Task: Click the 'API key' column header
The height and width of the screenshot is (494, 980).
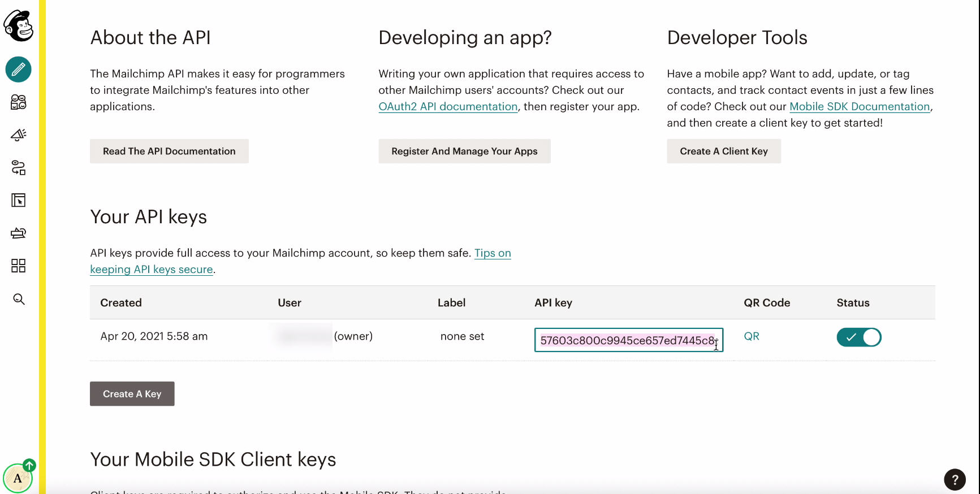Action: tap(554, 303)
